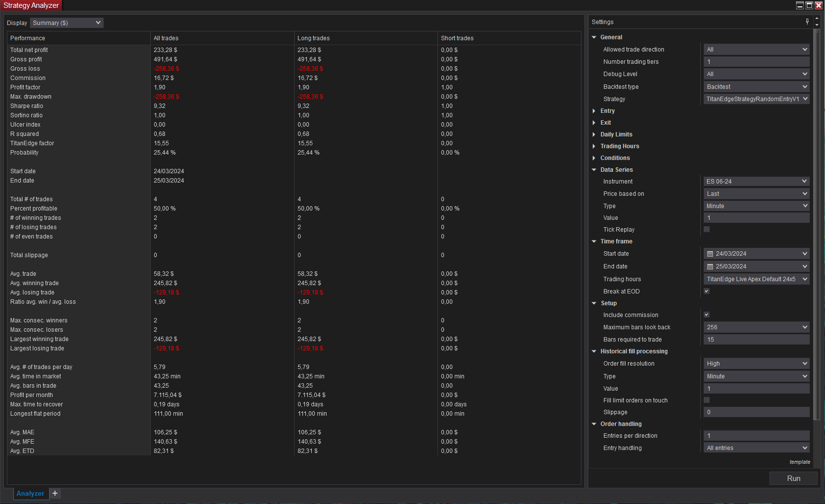
Task: Open Start date calendar picker
Action: tap(710, 254)
